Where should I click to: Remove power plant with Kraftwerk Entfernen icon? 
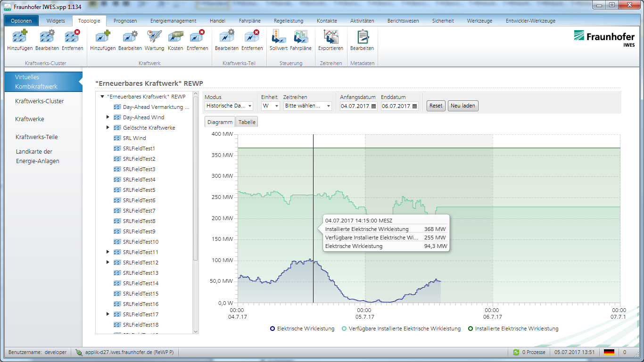pyautogui.click(x=197, y=37)
